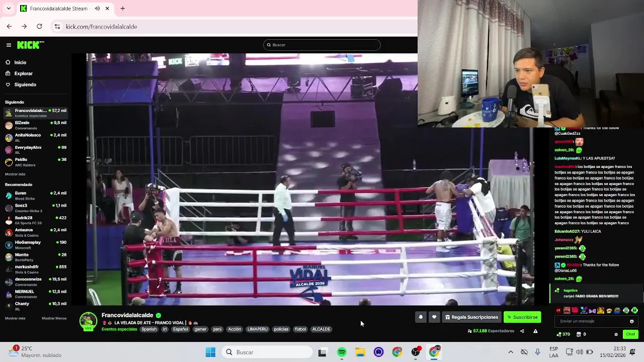Open a new browser tab

pyautogui.click(x=122, y=9)
